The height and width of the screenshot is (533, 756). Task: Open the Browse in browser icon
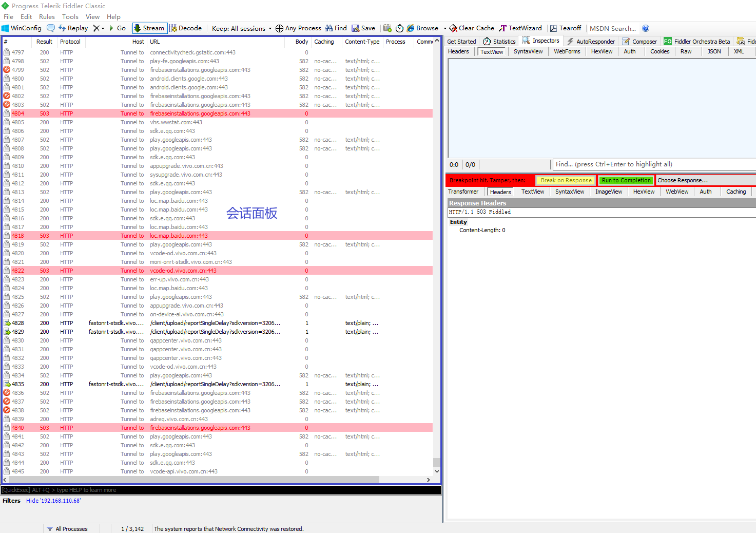click(422, 28)
